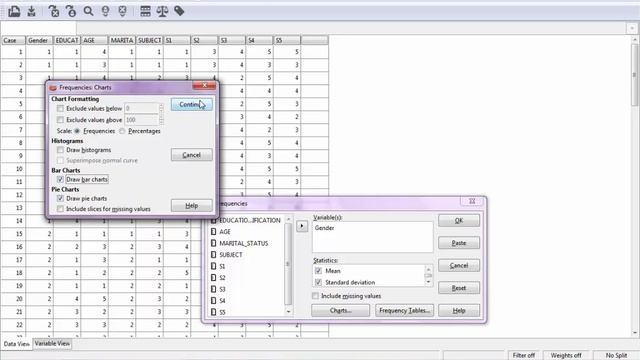Close the Frequencies: Charts dialog
The image size is (640, 360).
pos(204,85)
